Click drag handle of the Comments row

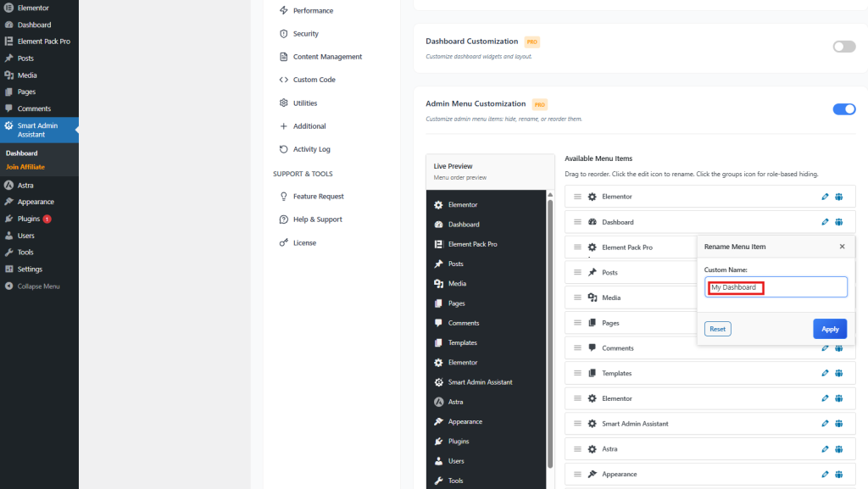(577, 348)
